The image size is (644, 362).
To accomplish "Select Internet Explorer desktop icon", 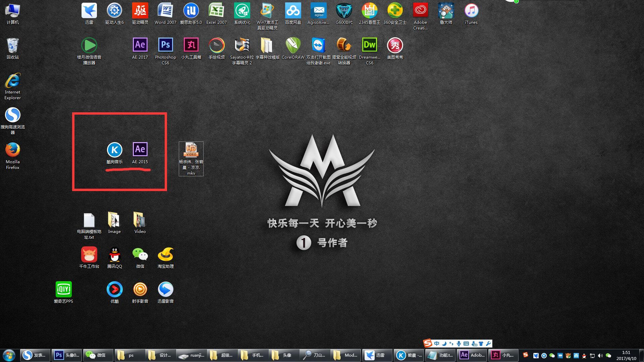I will click(x=12, y=86).
